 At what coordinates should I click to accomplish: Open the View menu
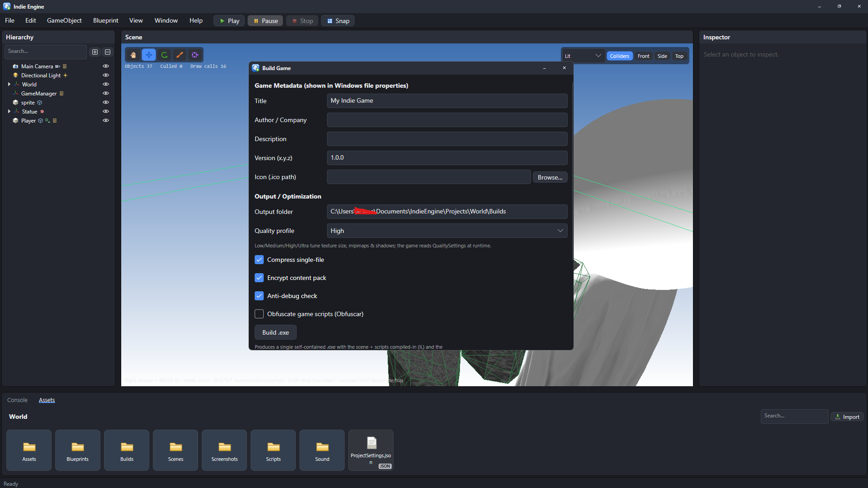pos(136,21)
